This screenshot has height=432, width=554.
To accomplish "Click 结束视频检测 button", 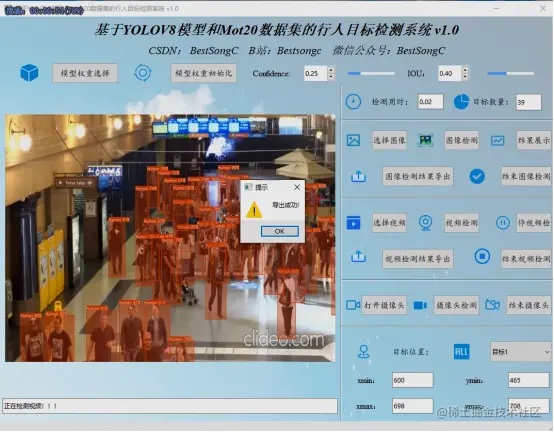I will coord(526,259).
